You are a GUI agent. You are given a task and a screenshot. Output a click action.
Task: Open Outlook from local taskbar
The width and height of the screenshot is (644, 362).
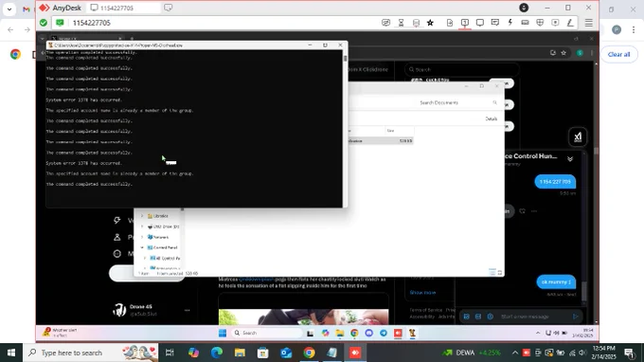[x=286, y=353]
